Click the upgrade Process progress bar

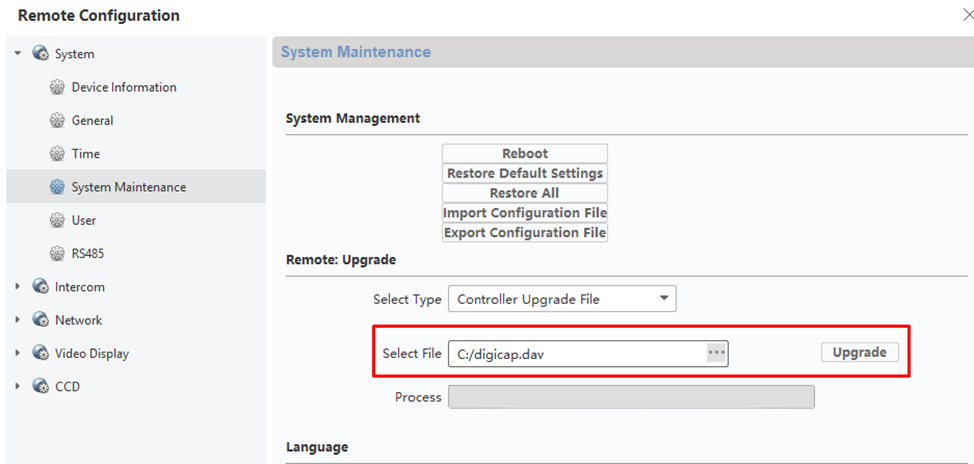click(x=631, y=397)
